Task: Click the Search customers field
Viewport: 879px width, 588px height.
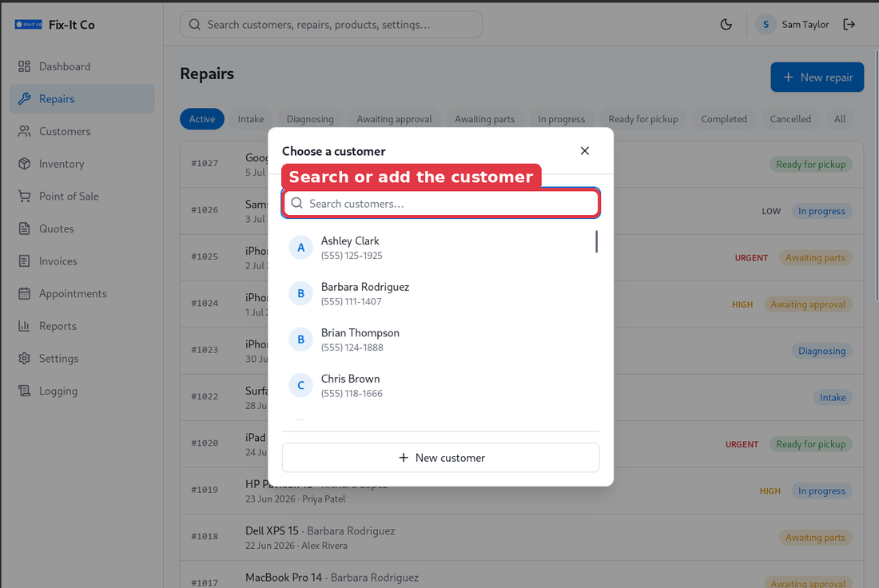Action: (440, 204)
